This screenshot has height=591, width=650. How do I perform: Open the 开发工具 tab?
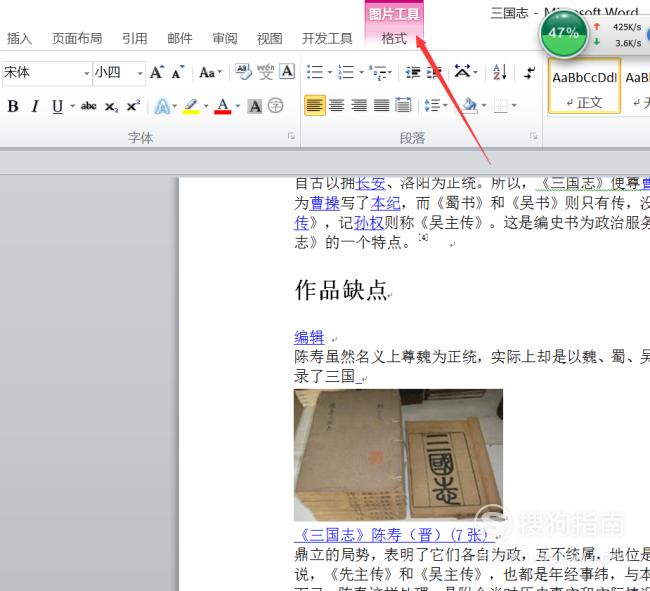coord(327,38)
